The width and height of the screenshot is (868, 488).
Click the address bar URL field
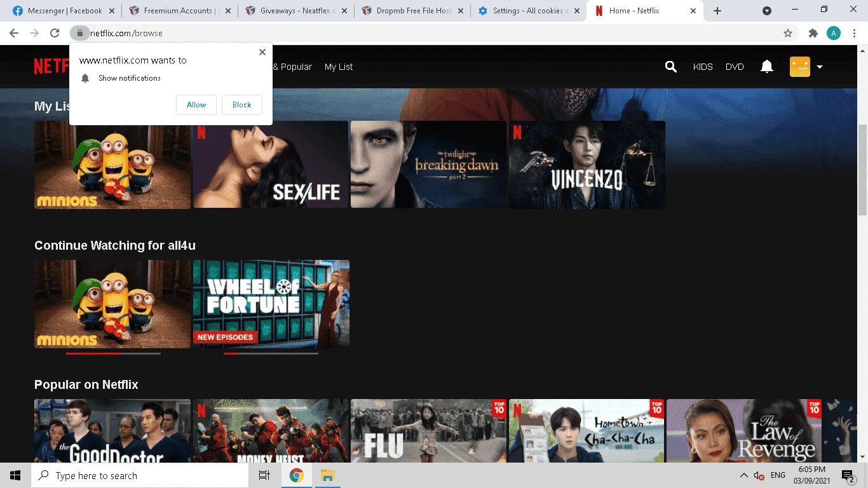432,33
